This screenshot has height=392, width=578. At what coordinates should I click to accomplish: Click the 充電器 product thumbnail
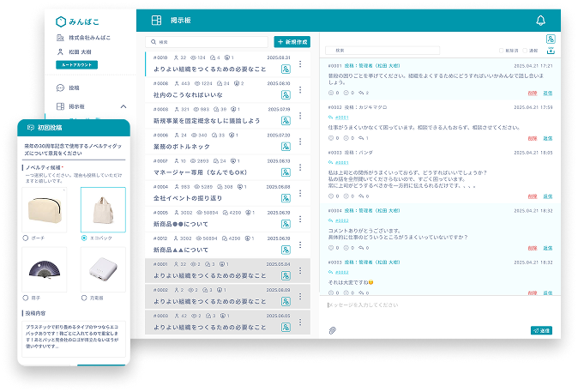[103, 269]
